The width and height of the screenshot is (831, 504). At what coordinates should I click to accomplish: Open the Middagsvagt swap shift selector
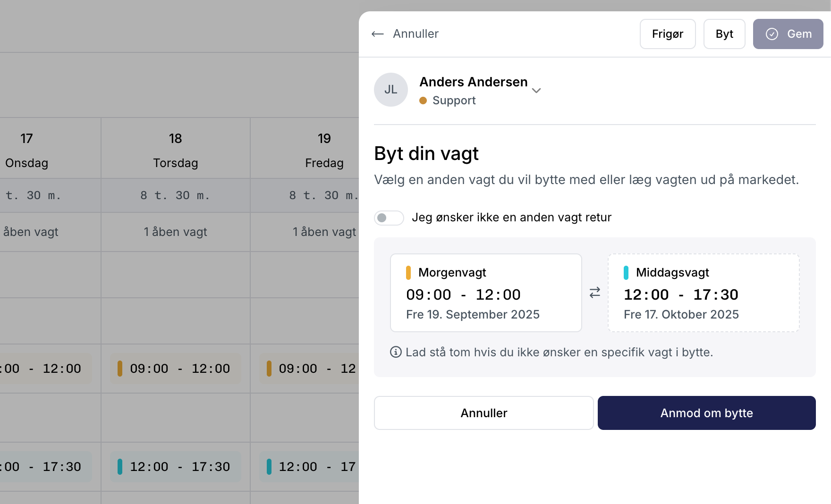[703, 293]
